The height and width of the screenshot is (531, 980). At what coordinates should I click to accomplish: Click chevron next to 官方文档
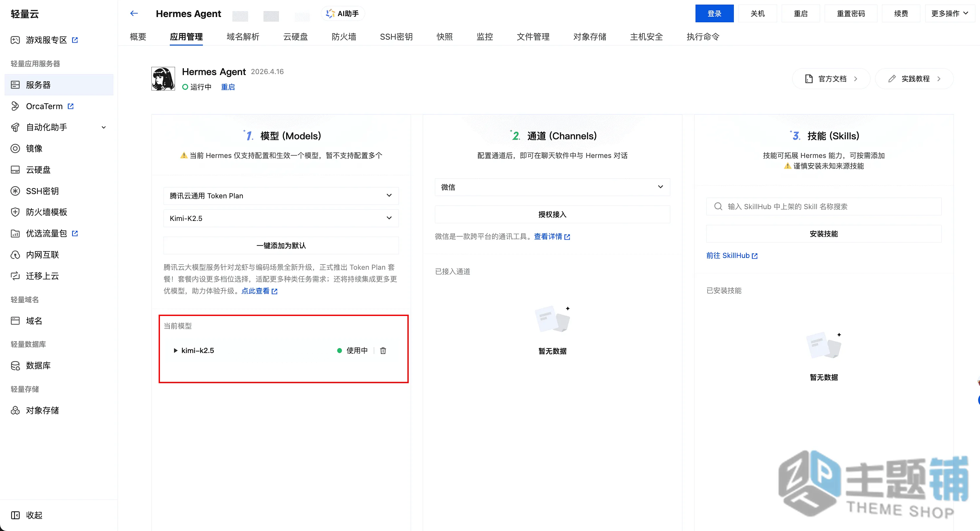[856, 79]
